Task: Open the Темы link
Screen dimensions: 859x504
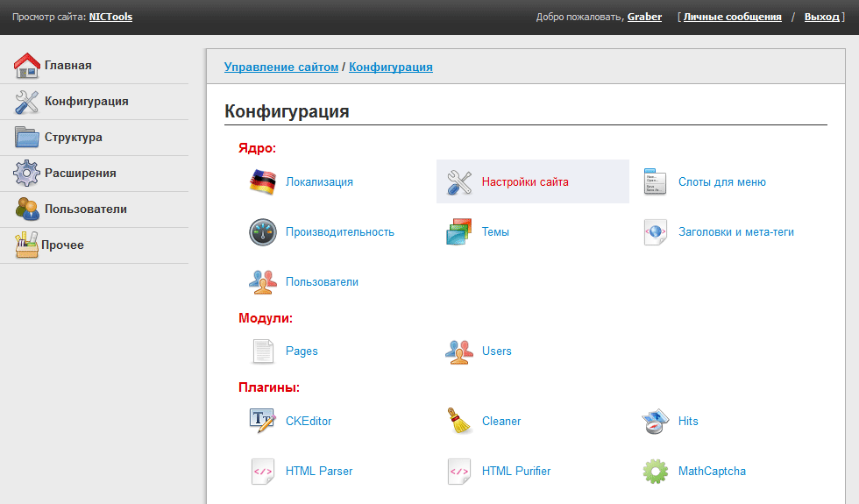Action: pos(495,231)
